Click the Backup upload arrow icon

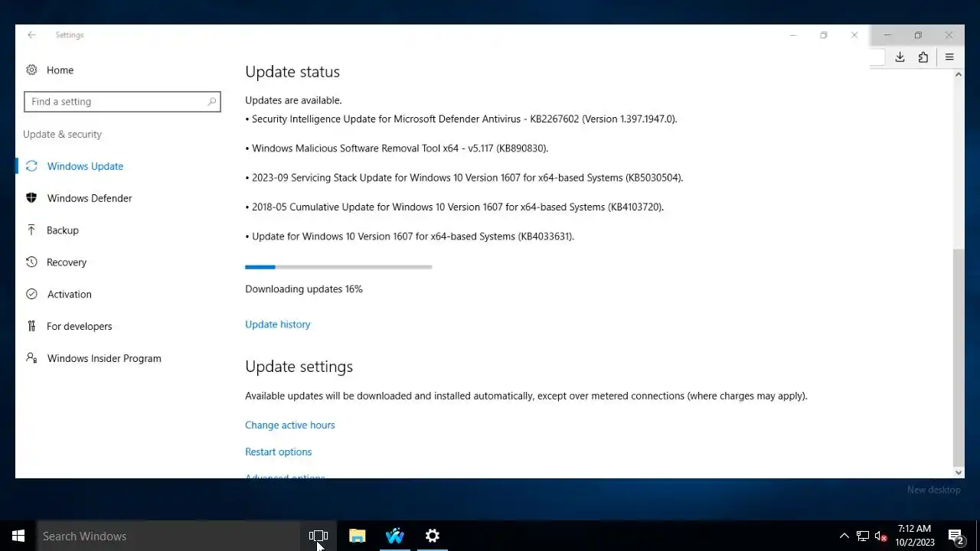(x=31, y=230)
